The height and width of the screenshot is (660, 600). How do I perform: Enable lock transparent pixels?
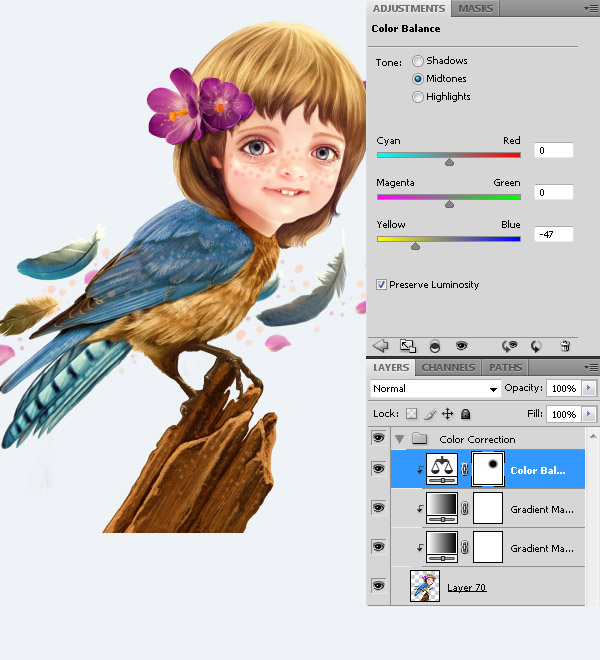click(411, 414)
